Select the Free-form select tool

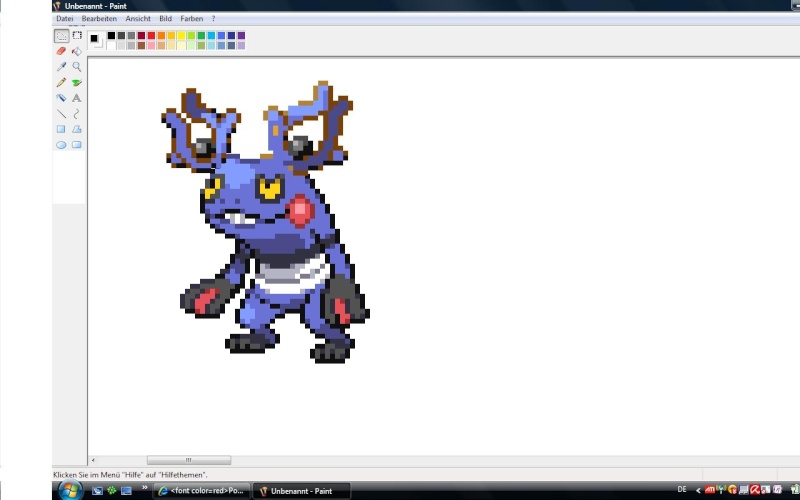pos(61,36)
